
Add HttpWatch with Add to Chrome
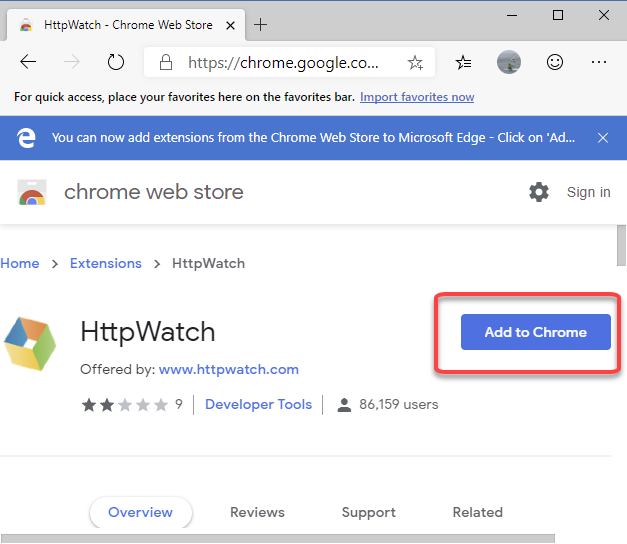535,332
